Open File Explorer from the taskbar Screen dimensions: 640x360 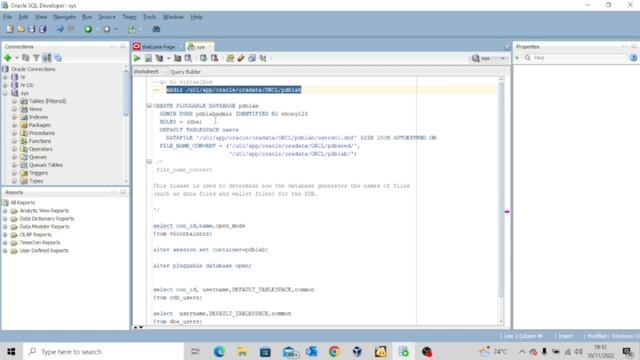(242, 351)
